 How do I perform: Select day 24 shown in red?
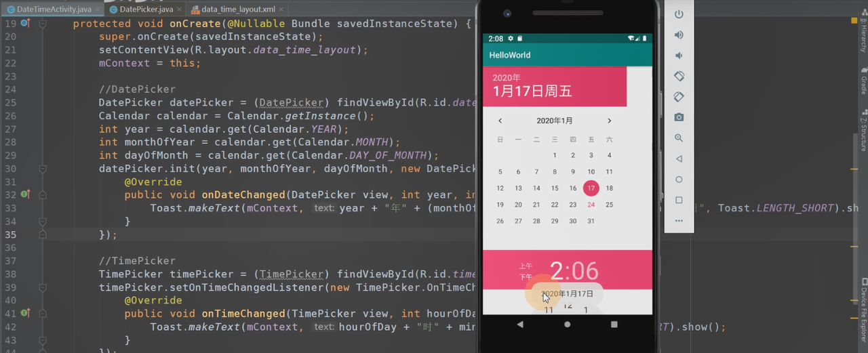tap(591, 205)
